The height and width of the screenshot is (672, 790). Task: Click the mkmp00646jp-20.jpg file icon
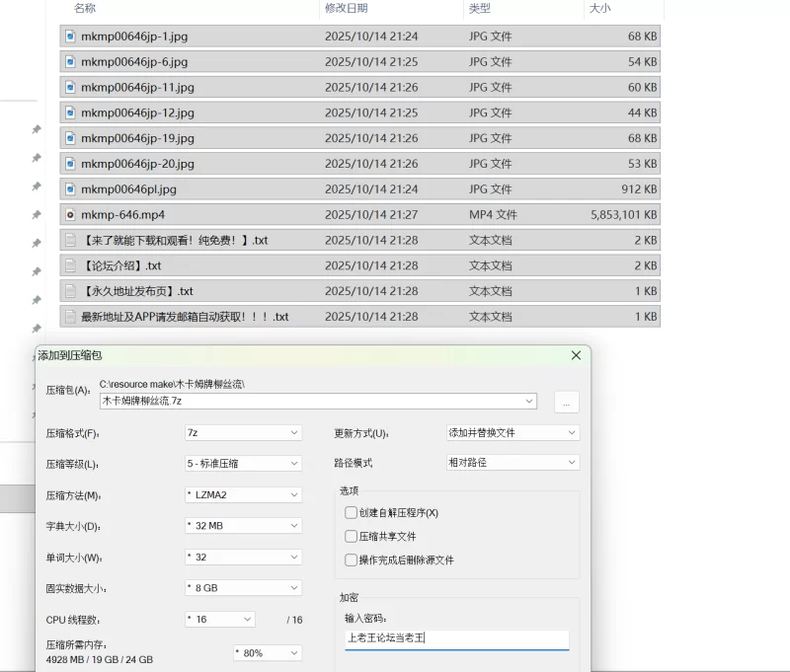[x=70, y=163]
